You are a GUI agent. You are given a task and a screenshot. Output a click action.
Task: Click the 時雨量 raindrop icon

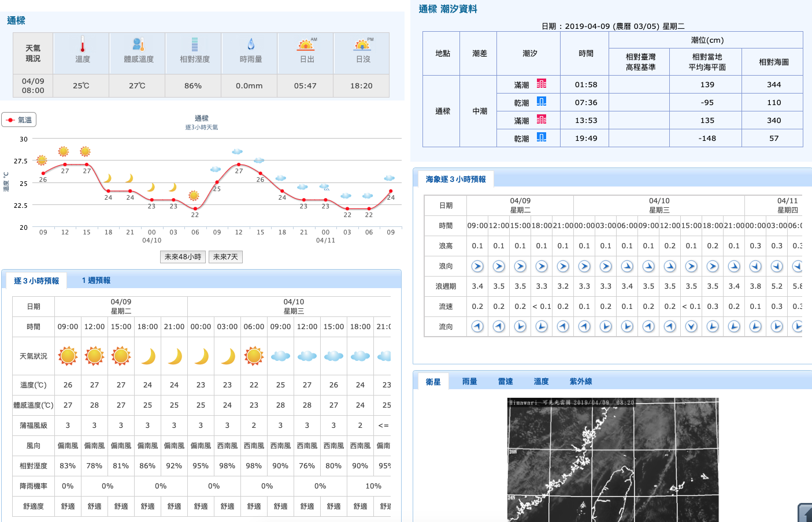(251, 44)
